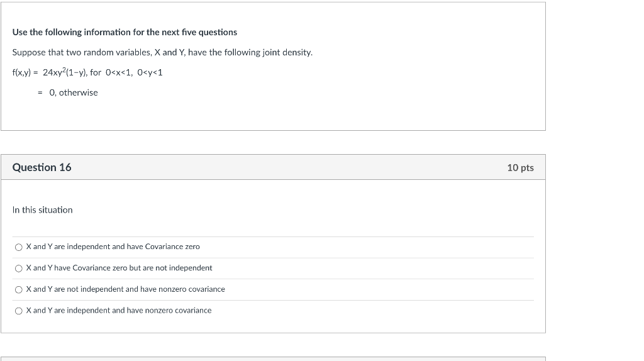Select radio for independent with covariance zero
This screenshot has height=361, width=644.
(19, 247)
